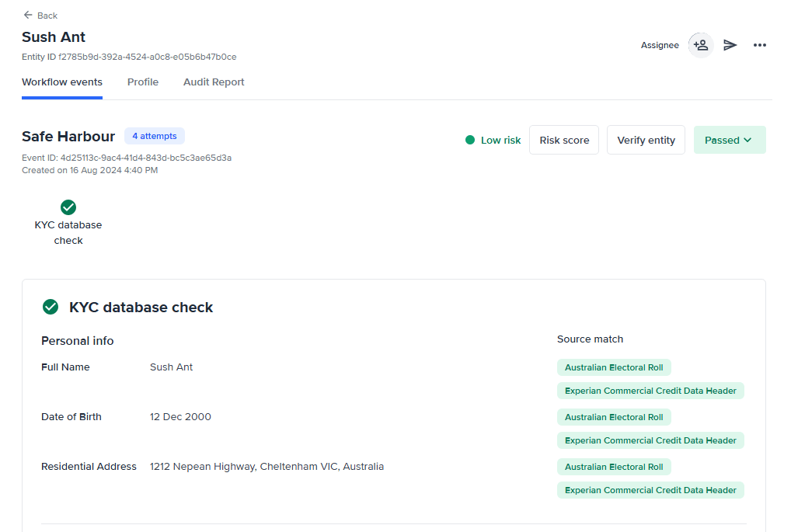Click the Entity ID text
Screen dimensions: 791x532
[129, 57]
